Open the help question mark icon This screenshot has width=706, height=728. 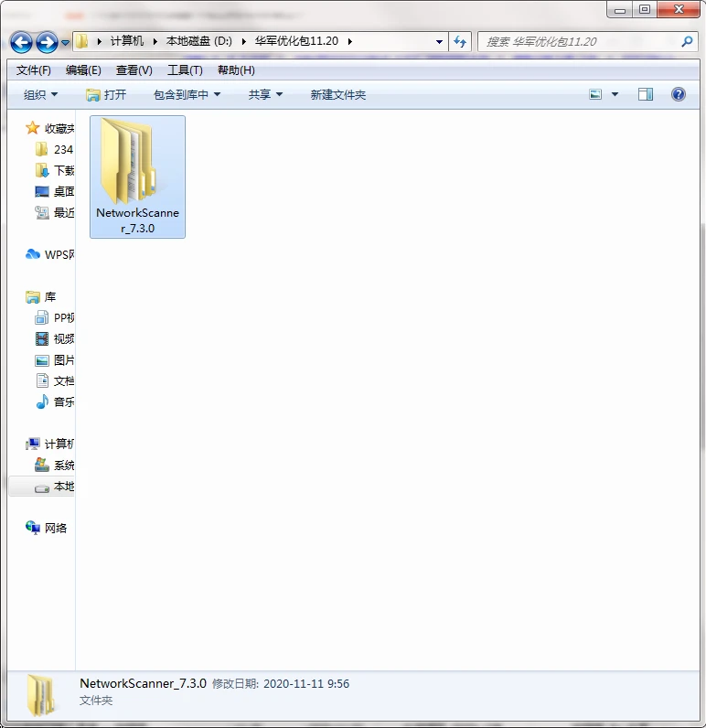(x=678, y=94)
